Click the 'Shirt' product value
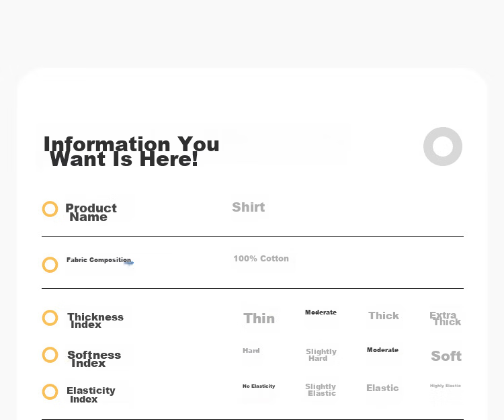Screen dimensions: 504x420 coord(249,207)
